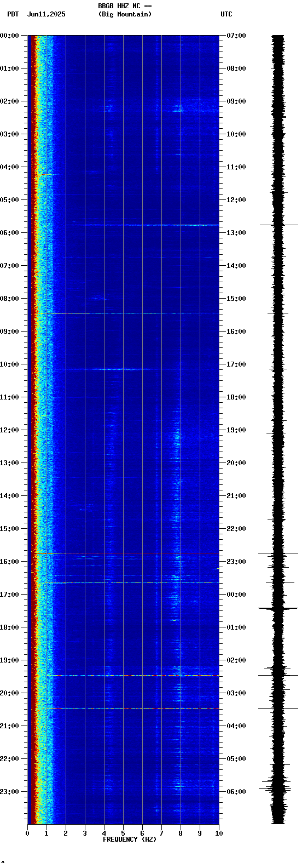Click the 21:00 UTC label on right axis
Viewport: 302px width, 868px height.
pyautogui.click(x=236, y=496)
